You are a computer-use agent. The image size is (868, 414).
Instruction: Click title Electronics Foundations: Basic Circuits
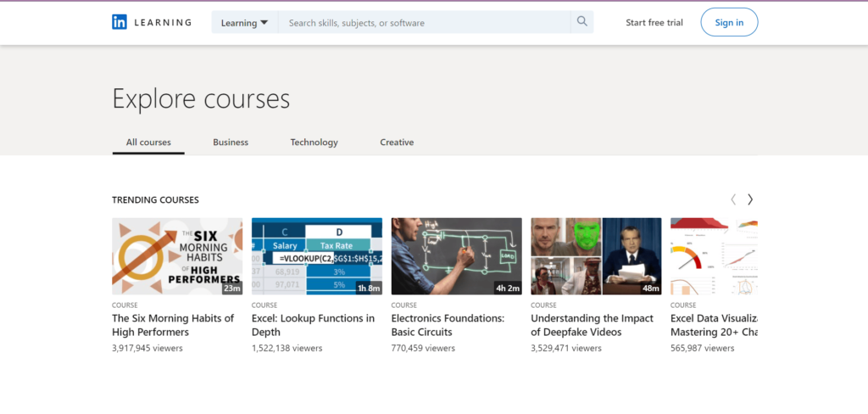(448, 325)
